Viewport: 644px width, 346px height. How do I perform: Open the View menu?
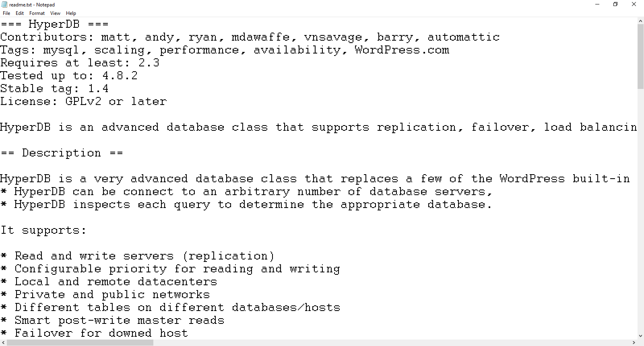[x=55, y=13]
